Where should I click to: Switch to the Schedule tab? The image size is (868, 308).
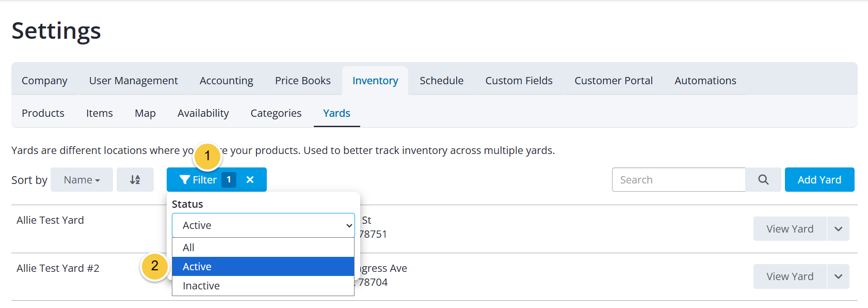click(442, 81)
